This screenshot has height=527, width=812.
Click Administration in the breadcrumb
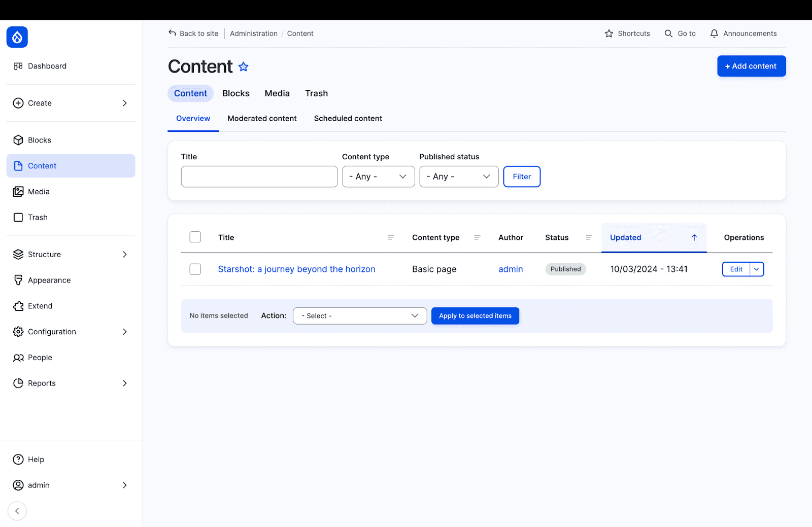254,33
